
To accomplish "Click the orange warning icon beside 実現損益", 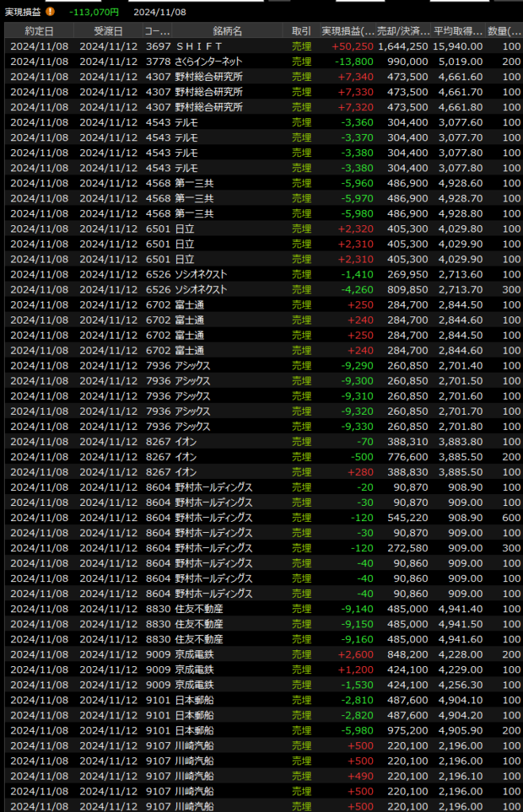I will 51,12.
